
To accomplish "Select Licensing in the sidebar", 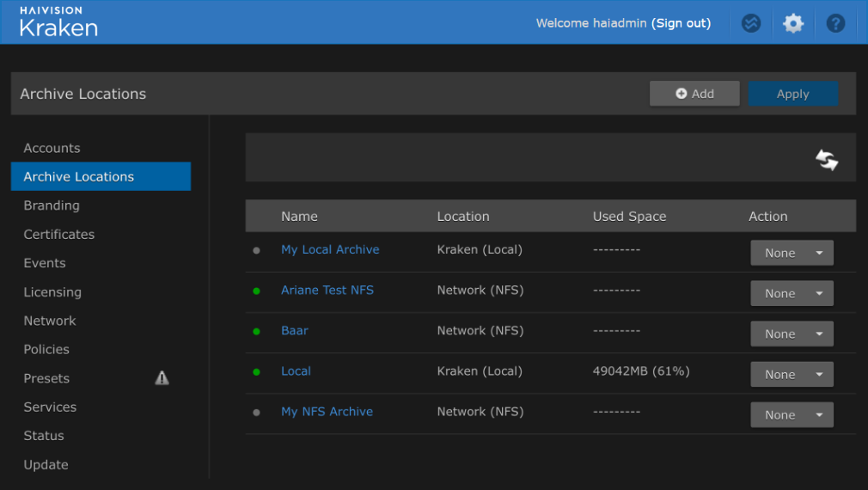I will [52, 292].
